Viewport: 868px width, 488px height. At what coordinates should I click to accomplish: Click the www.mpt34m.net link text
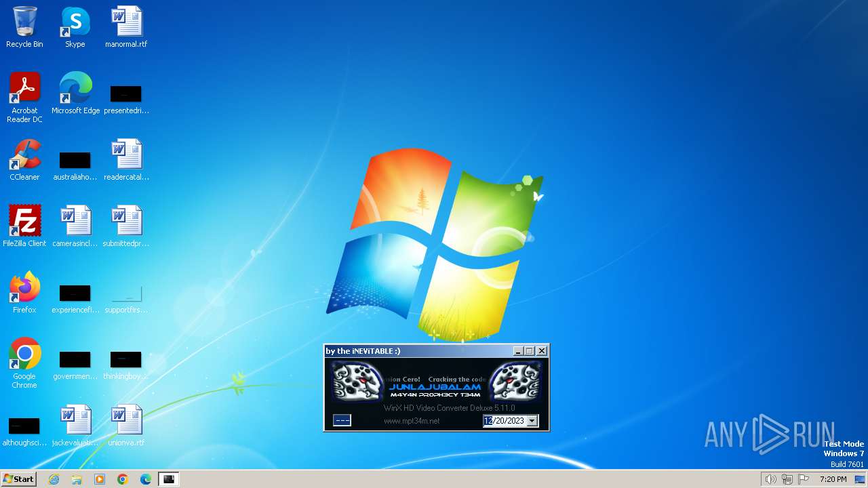412,421
